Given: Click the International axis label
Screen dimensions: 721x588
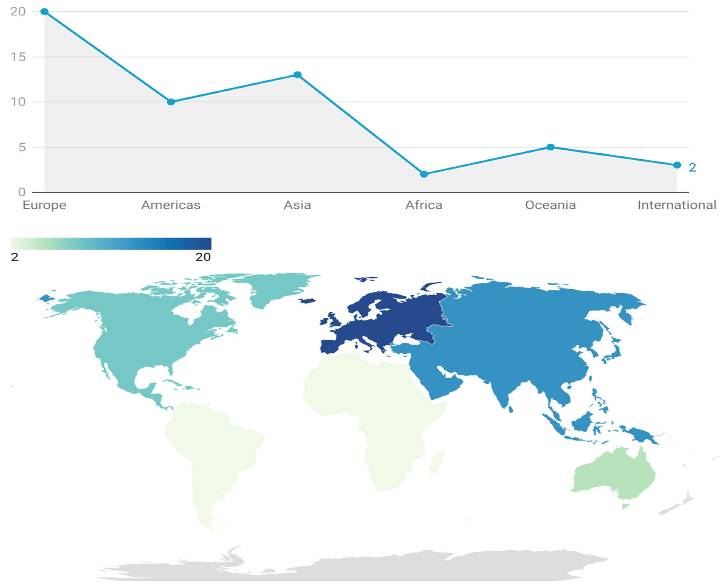Looking at the screenshot, I should click(677, 205).
